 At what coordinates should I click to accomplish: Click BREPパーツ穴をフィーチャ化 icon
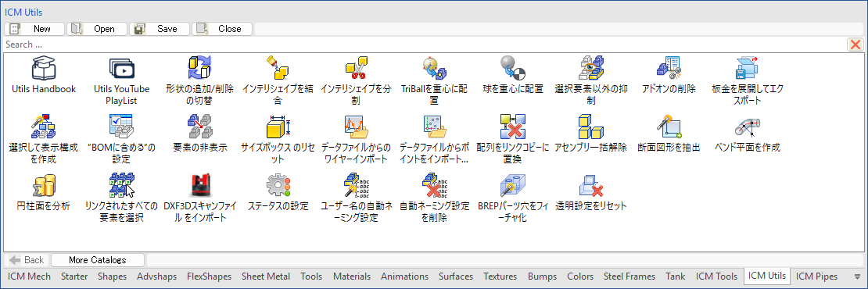[x=512, y=186]
